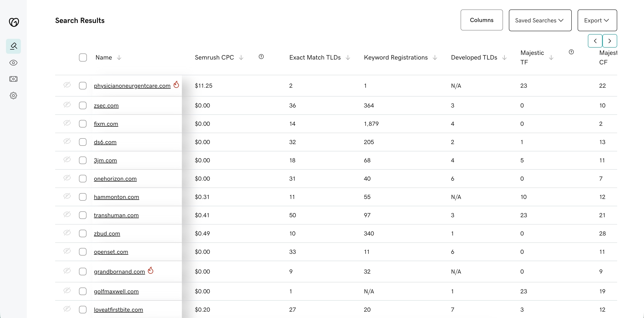This screenshot has width=644, height=318.
Task: Open the settings gear sidebar icon
Action: (x=13, y=95)
